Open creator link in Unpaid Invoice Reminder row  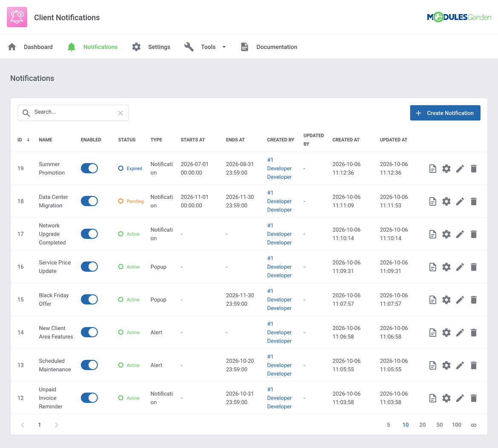click(279, 398)
